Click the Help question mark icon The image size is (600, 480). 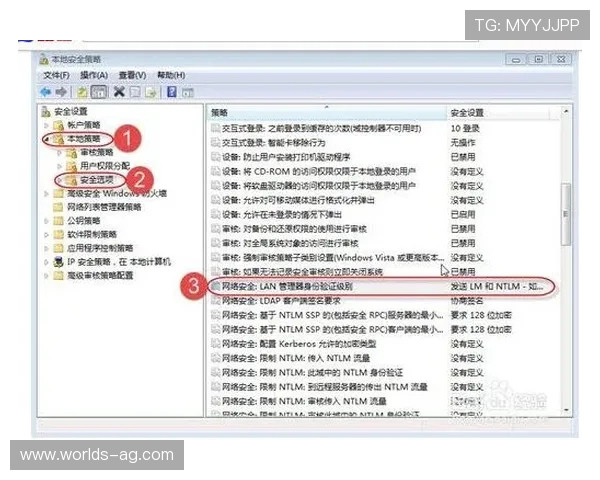[172, 92]
